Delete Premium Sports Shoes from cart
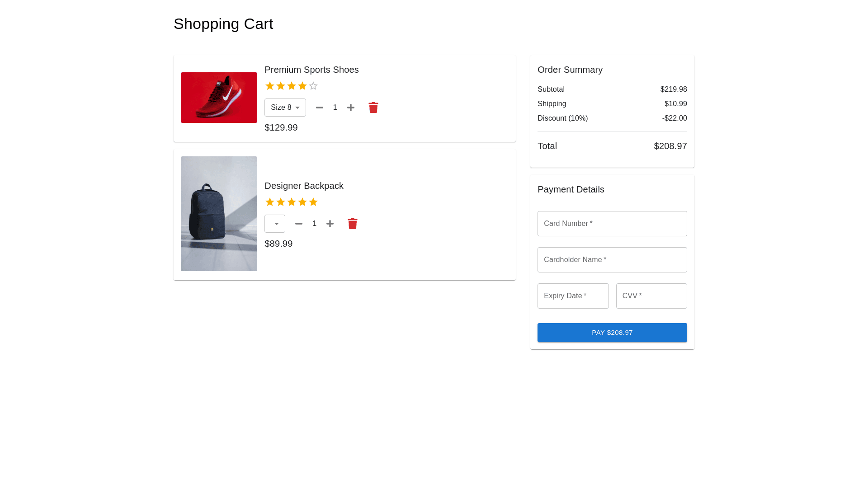Viewport: 868px width, 488px height. point(373,108)
